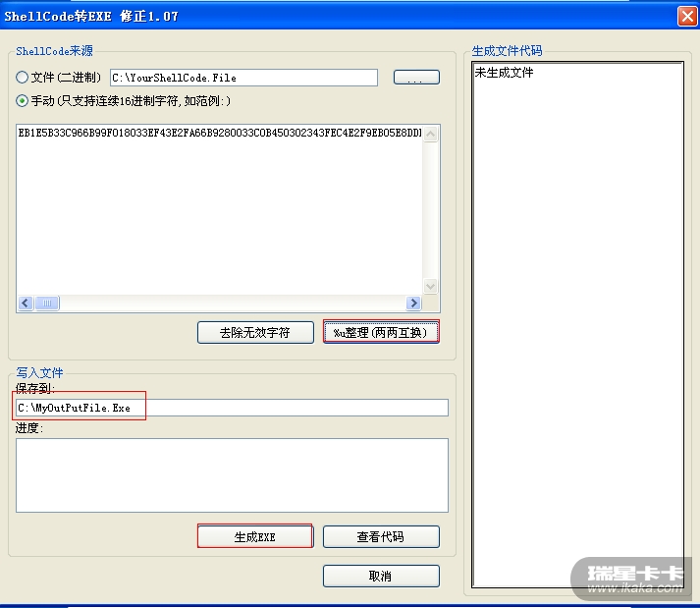Click the C:\MyOutPutFile.Exe save path field
Image resolution: width=700 pixels, height=608 pixels.
[232, 408]
